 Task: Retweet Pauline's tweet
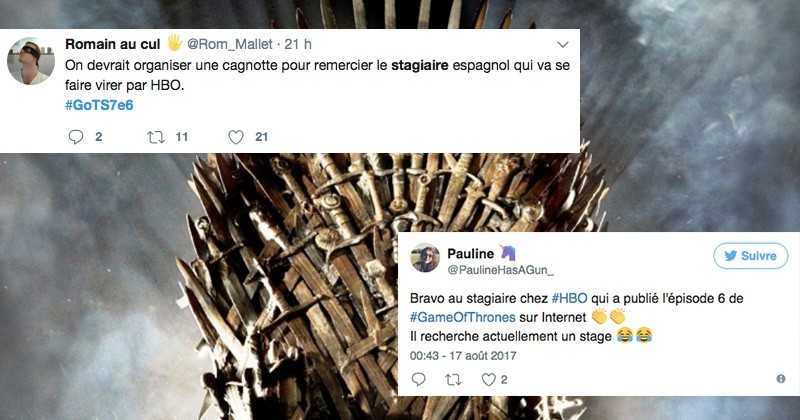coord(453,379)
